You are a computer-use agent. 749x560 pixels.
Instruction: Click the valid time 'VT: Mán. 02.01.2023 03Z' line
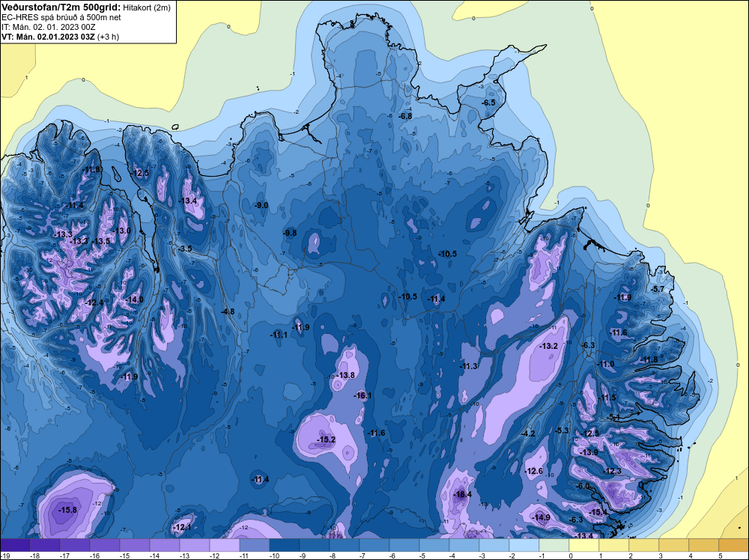49,36
